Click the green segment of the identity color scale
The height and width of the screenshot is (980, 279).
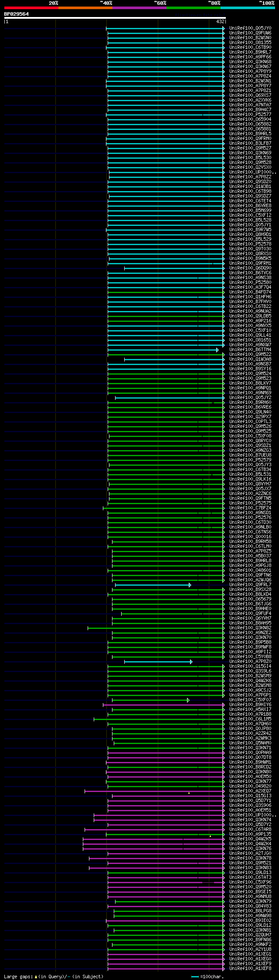(194, 8)
